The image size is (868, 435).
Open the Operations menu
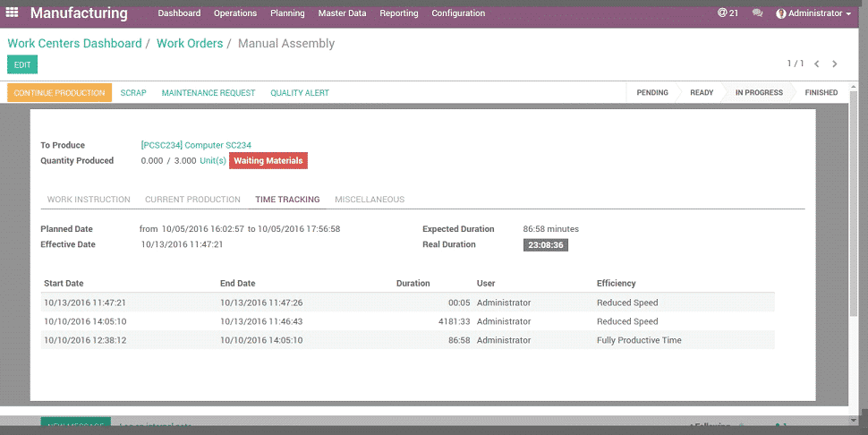pos(235,13)
